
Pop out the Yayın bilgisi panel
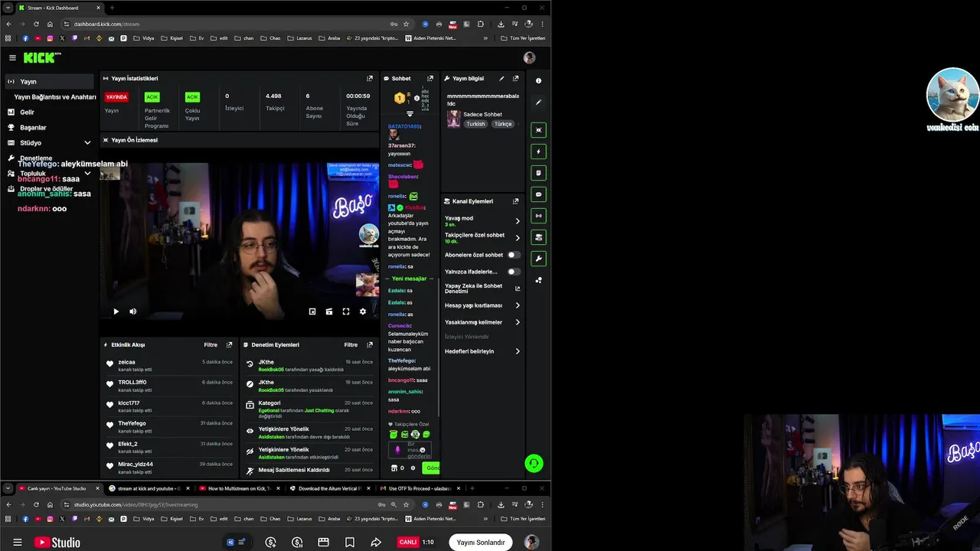(x=515, y=78)
